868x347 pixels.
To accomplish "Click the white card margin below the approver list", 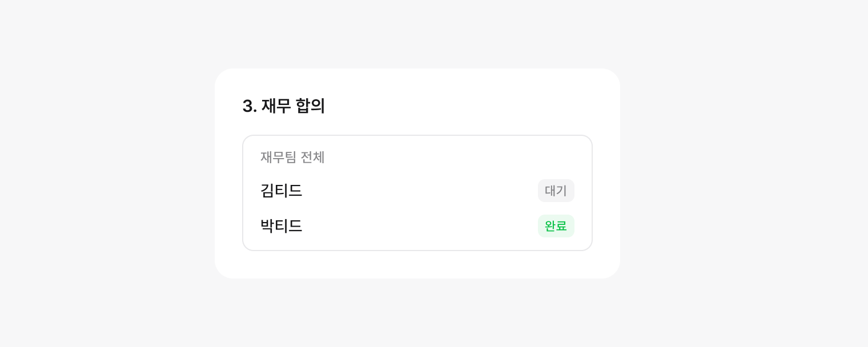I will pos(417,264).
